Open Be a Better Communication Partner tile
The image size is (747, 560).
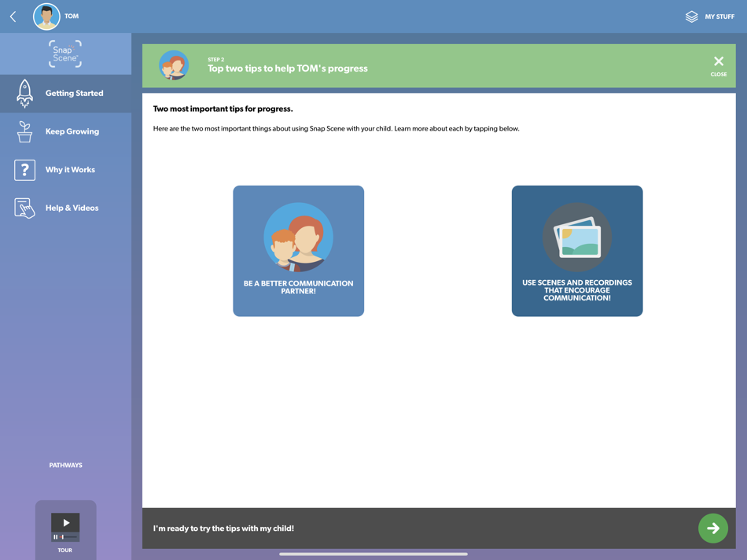pyautogui.click(x=298, y=251)
